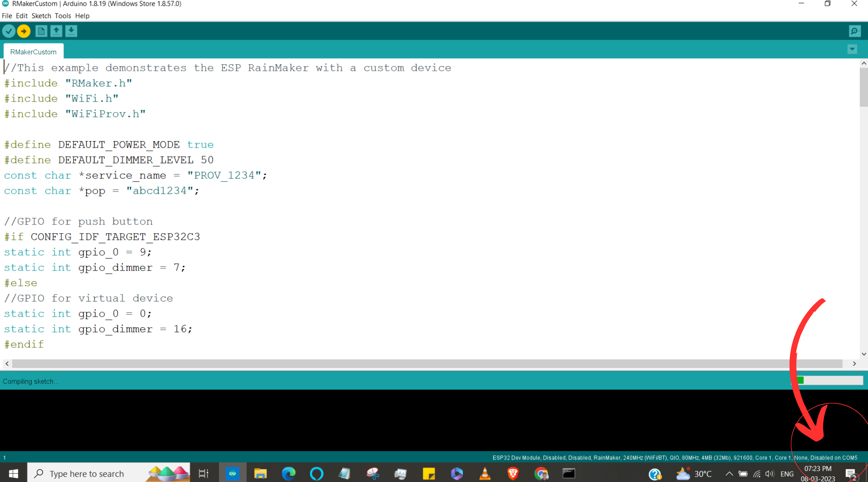This screenshot has height=482, width=868.
Task: Click the horizontal scroll right arrow
Action: coord(854,363)
